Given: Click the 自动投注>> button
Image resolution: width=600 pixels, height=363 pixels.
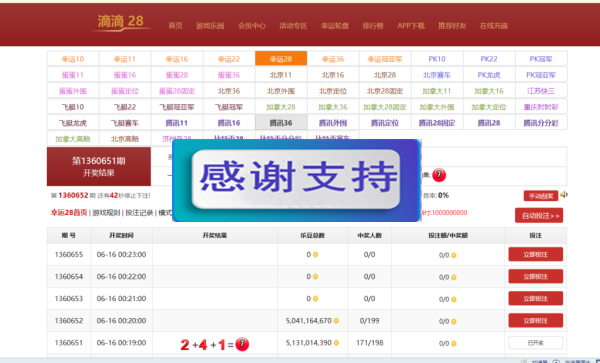Looking at the screenshot, I should tap(539, 215).
